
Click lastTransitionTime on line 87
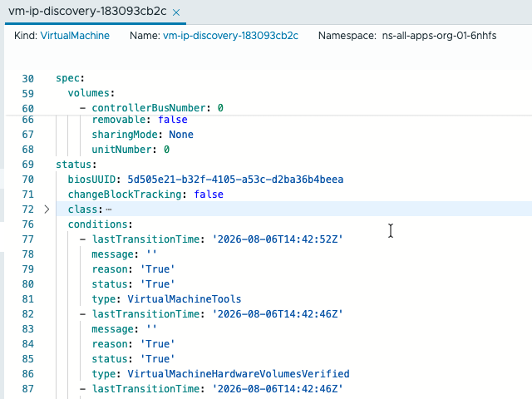point(146,388)
